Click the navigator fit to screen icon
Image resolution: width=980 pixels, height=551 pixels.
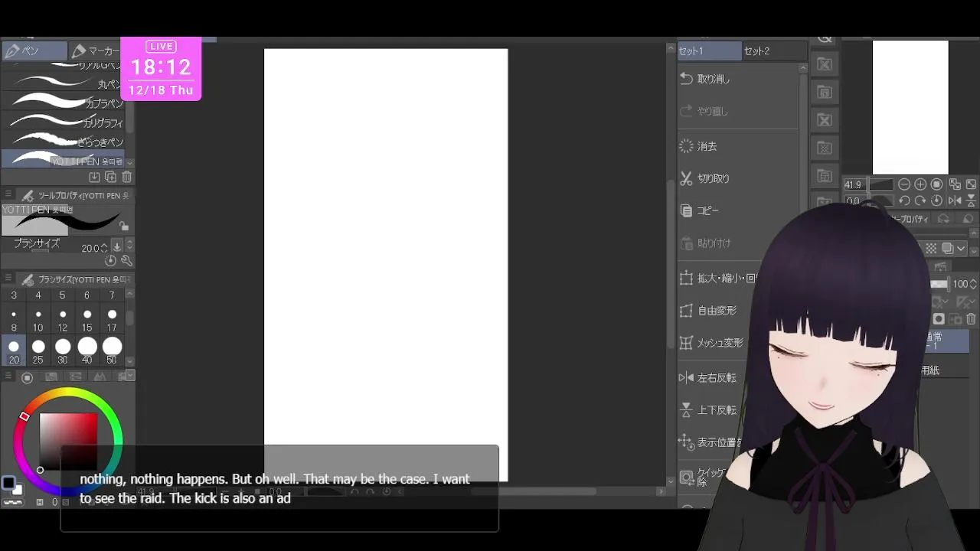[x=955, y=184]
